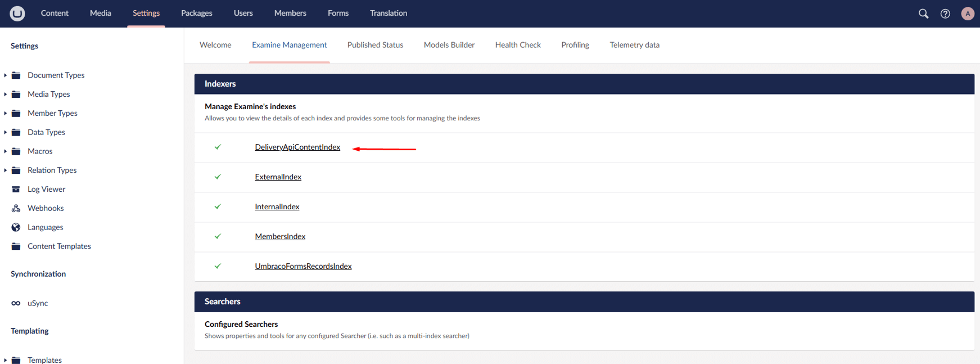Open Templates under Templating

coord(45,360)
